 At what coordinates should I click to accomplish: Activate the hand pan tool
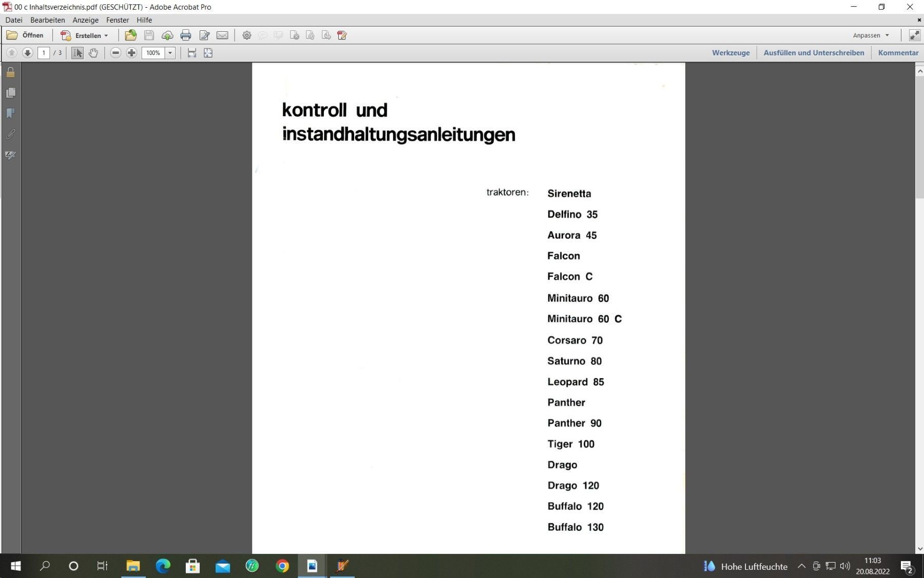pos(93,53)
